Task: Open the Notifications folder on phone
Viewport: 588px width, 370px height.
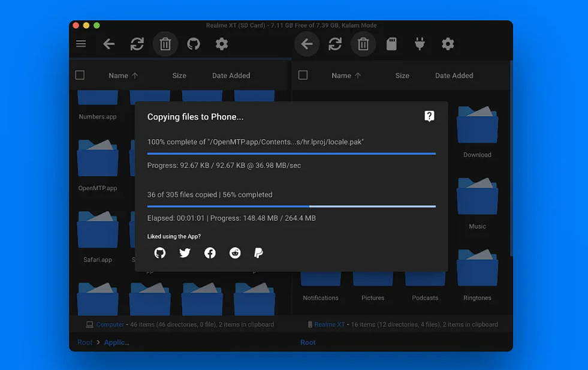Action: (x=321, y=287)
